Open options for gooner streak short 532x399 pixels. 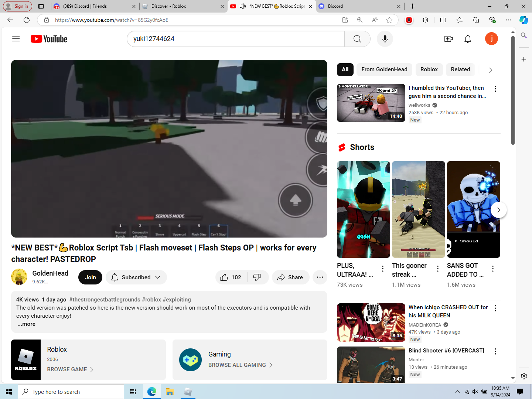pyautogui.click(x=438, y=269)
